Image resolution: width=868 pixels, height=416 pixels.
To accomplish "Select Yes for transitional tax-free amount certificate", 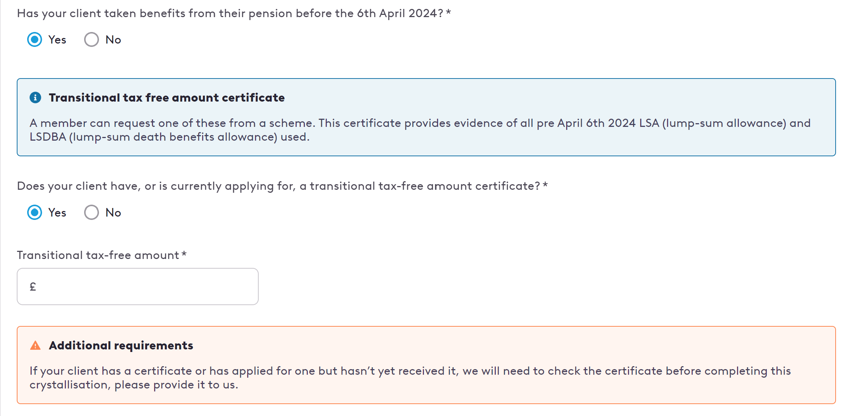I will (35, 212).
